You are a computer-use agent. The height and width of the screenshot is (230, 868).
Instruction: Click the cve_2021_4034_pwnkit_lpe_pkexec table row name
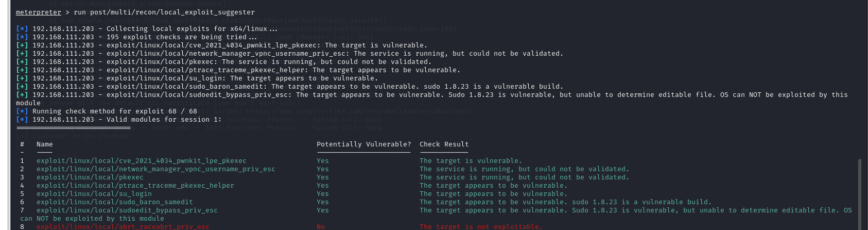click(x=141, y=161)
